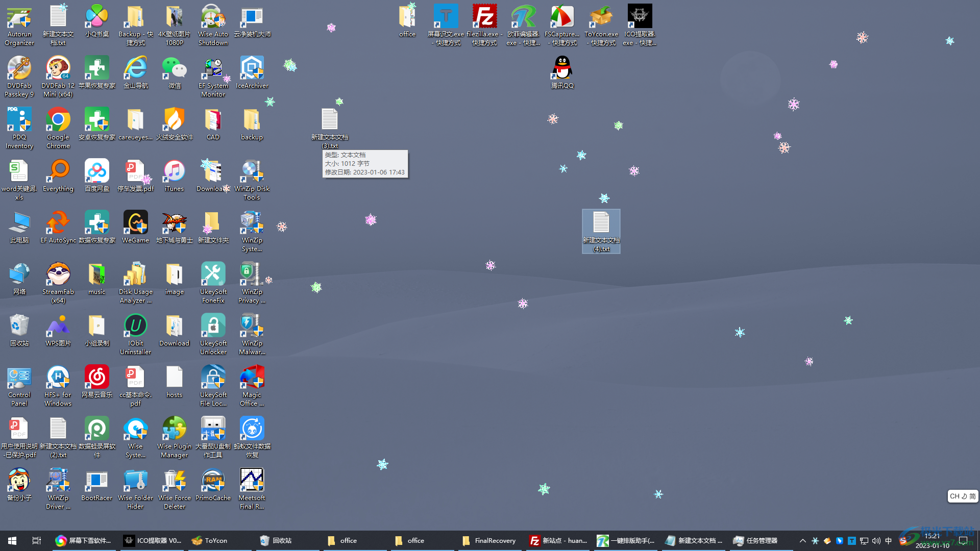Screen dimensions: 980x551
Task: Select 新建文本文档 (3).txt file
Action: coord(330,129)
